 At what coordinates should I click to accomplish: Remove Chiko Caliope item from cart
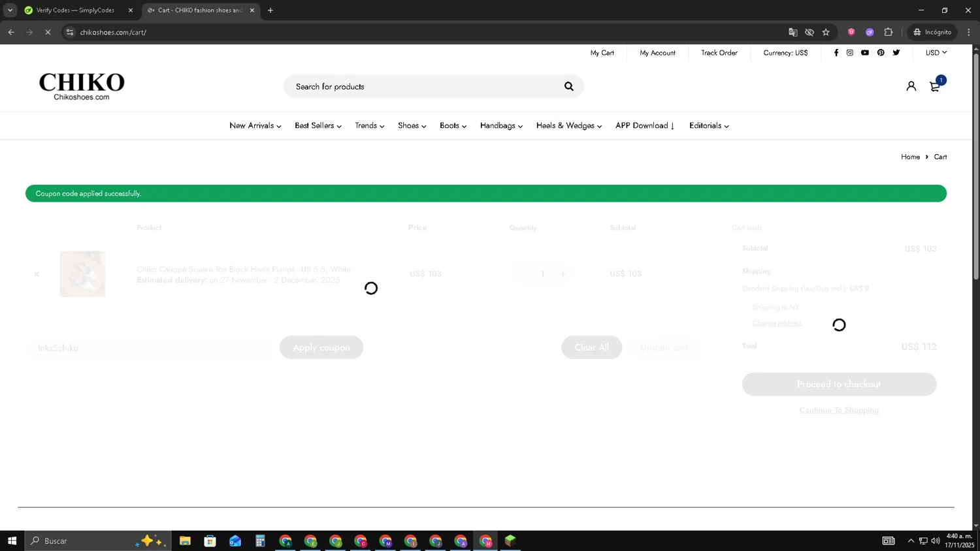pyautogui.click(x=37, y=274)
